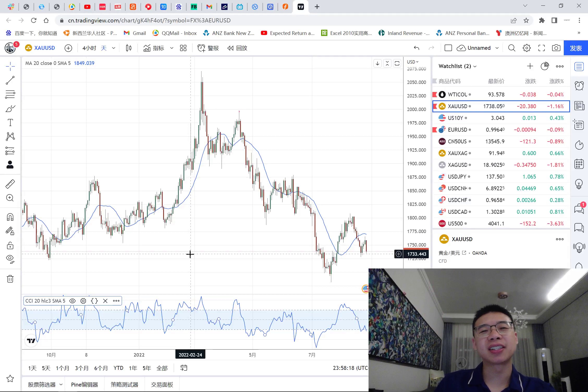Open candlestick chart style selector

(128, 48)
